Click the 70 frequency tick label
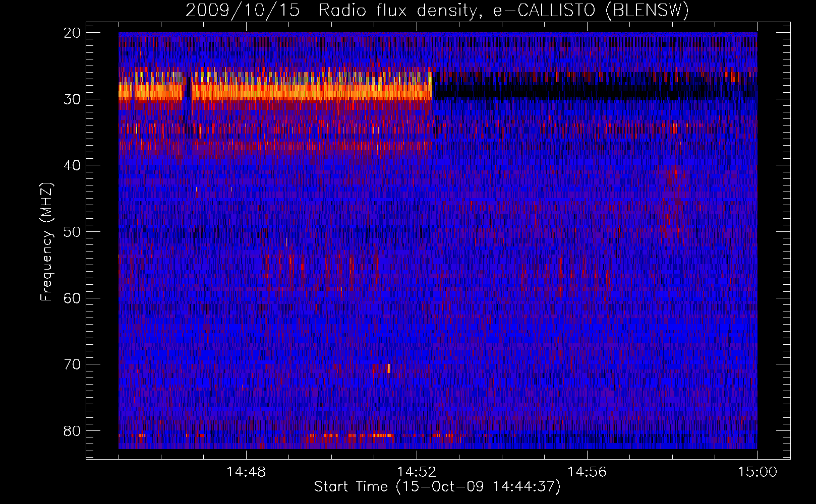This screenshot has height=504, width=816. (x=73, y=364)
